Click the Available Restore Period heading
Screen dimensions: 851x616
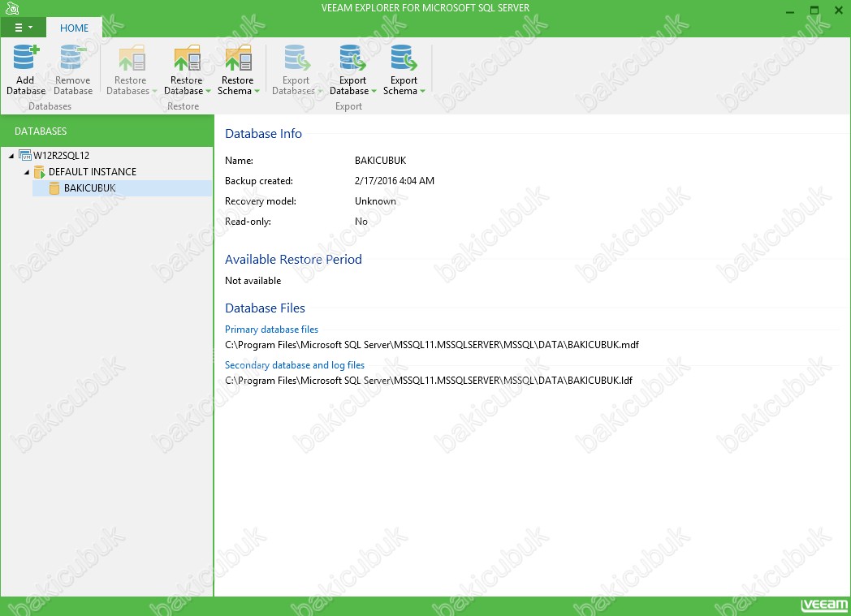[293, 260]
